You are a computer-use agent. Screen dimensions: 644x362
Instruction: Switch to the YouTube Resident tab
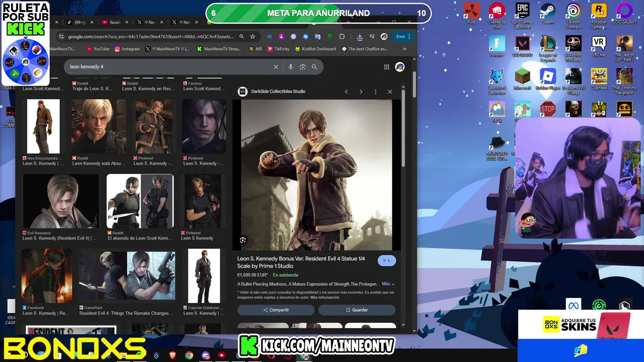click(x=115, y=22)
